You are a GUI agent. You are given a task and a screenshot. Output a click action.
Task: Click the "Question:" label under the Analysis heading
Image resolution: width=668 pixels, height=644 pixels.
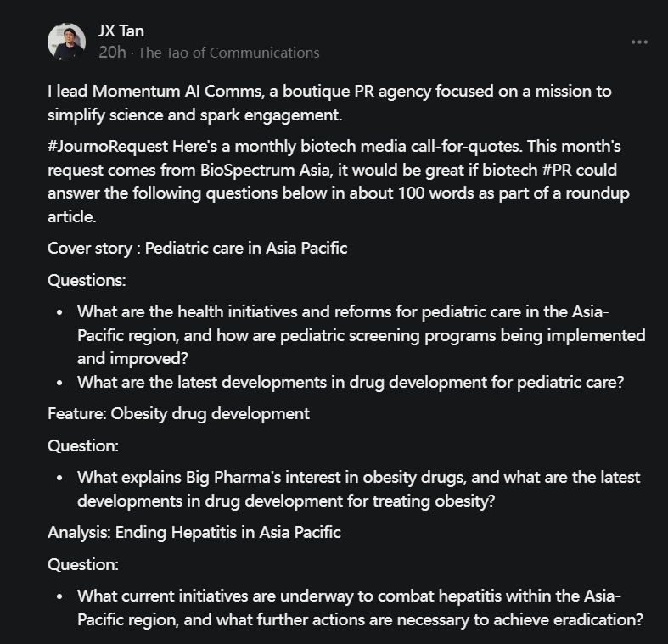click(83, 564)
